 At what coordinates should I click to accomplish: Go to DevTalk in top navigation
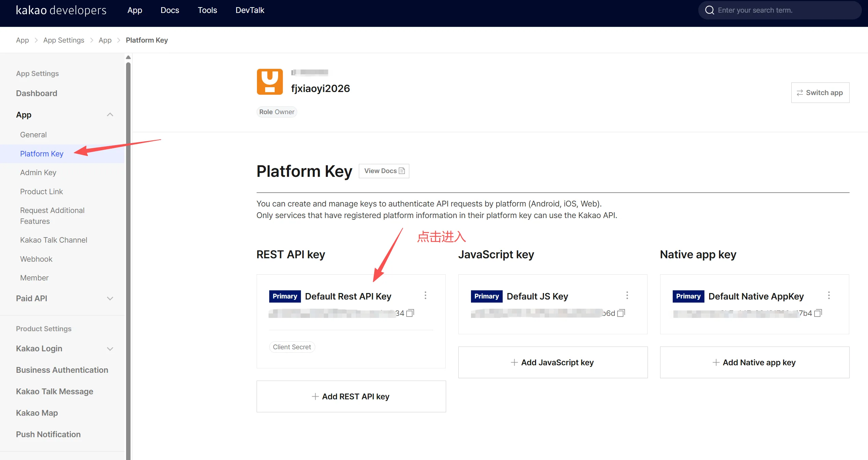coord(250,10)
